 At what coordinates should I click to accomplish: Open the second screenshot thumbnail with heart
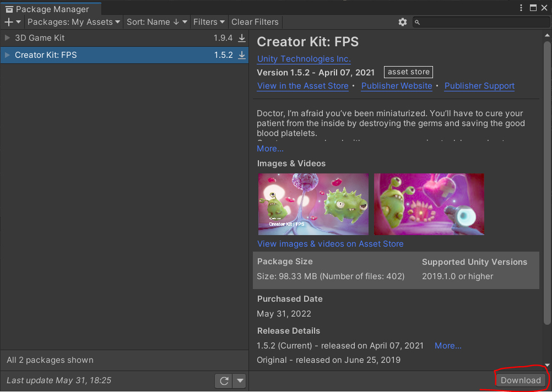[x=429, y=204]
